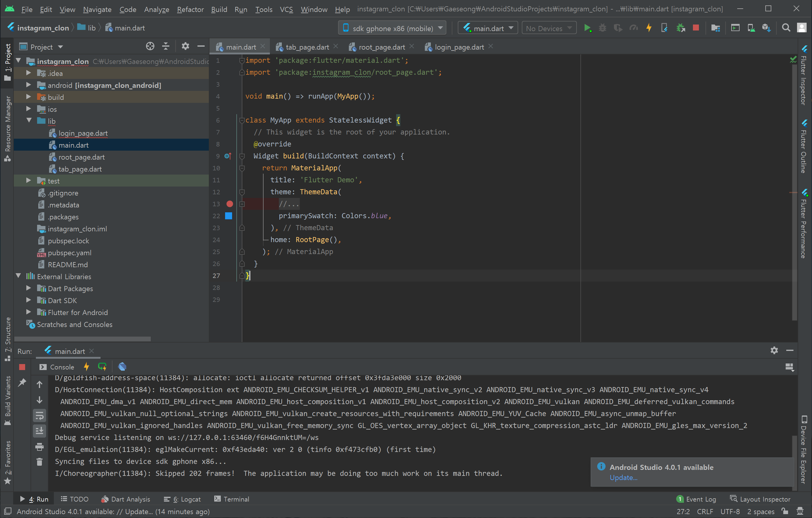Toggle Flutter Inspector side panel
This screenshot has height=518, width=812.
pyautogui.click(x=804, y=76)
